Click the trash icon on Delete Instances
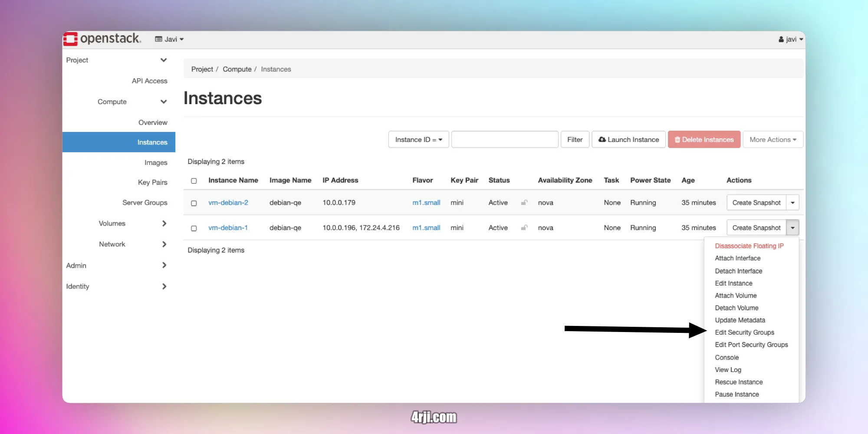 coord(678,139)
